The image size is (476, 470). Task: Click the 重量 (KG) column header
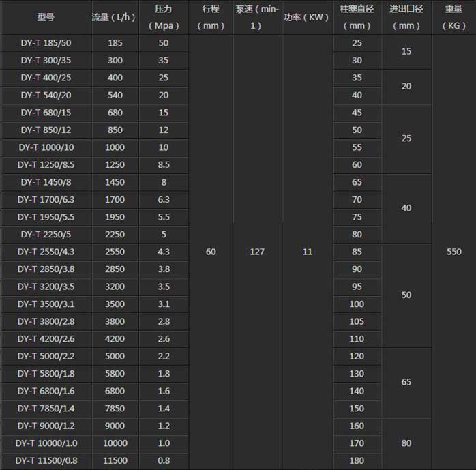click(x=453, y=18)
